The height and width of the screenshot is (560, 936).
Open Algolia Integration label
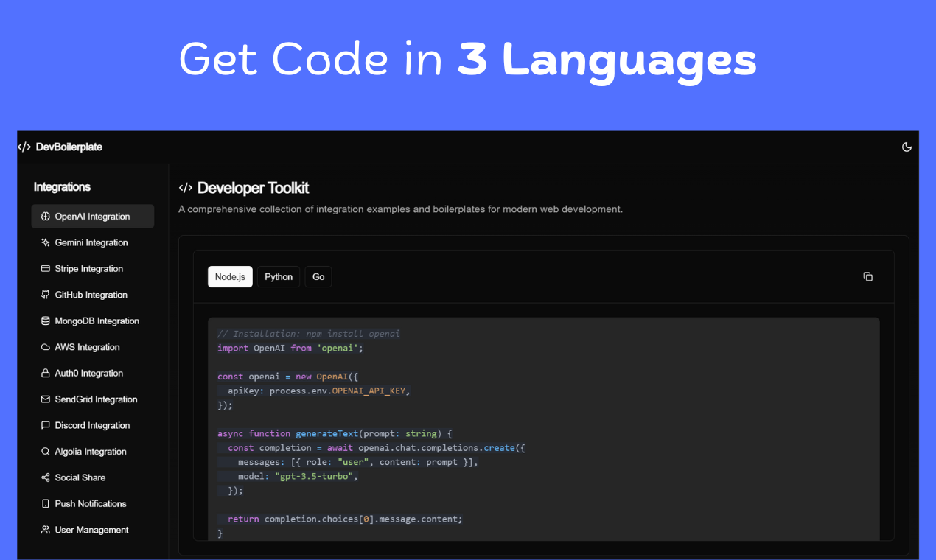coord(91,452)
